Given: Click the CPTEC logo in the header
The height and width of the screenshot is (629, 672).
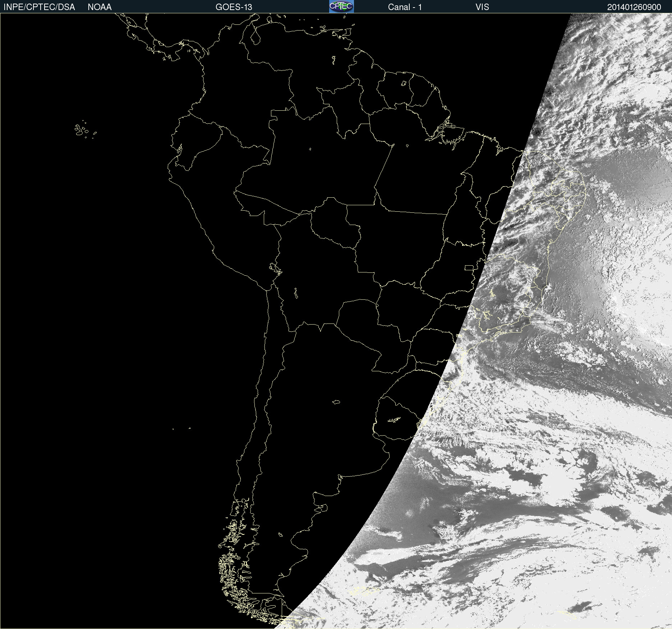Looking at the screenshot, I should (341, 6).
